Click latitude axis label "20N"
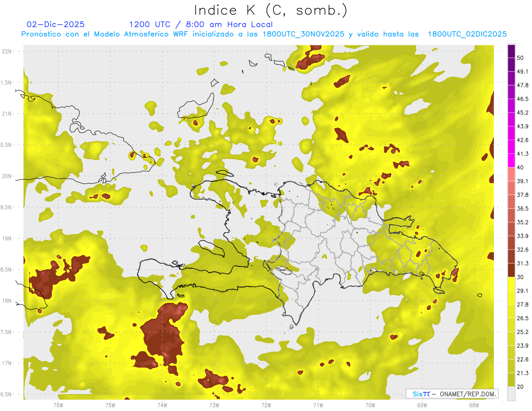The height and width of the screenshot is (411, 532). click(8, 176)
